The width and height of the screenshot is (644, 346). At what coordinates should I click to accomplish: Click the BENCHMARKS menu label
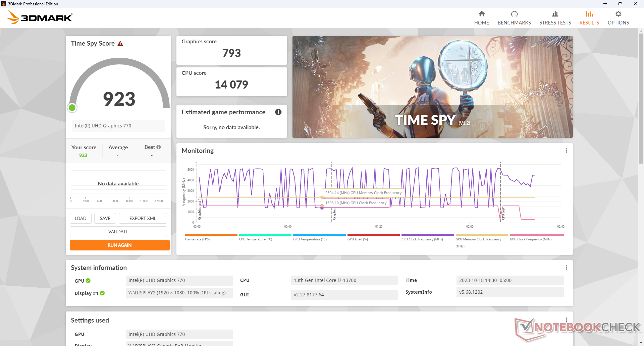click(x=514, y=23)
